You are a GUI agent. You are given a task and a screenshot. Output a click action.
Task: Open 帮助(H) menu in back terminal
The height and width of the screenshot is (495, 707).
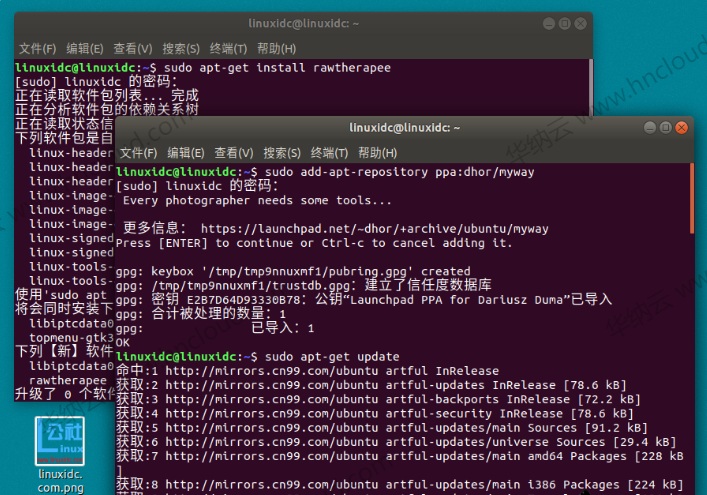coord(276,49)
